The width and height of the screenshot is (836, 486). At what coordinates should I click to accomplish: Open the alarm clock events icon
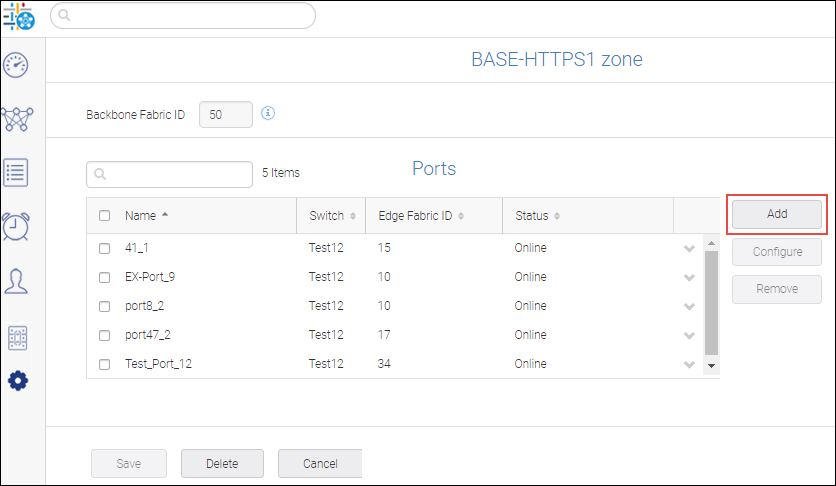16,226
